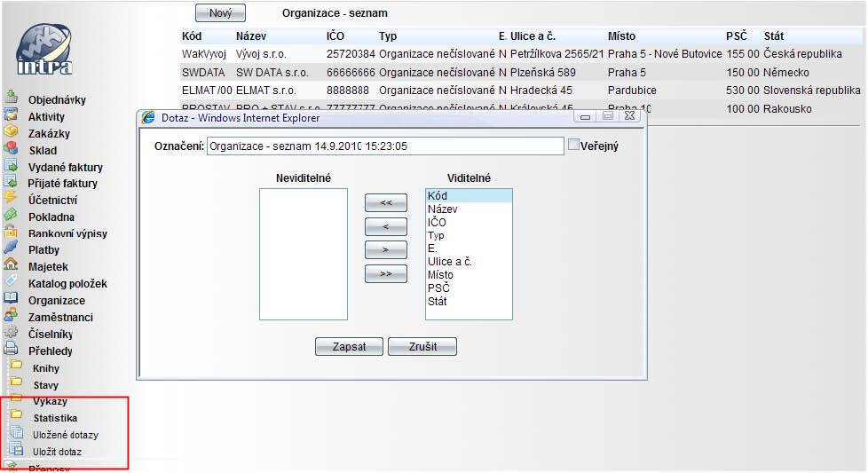Move all columns to Neviditelné with <<
This screenshot has width=868, height=473.
point(385,202)
